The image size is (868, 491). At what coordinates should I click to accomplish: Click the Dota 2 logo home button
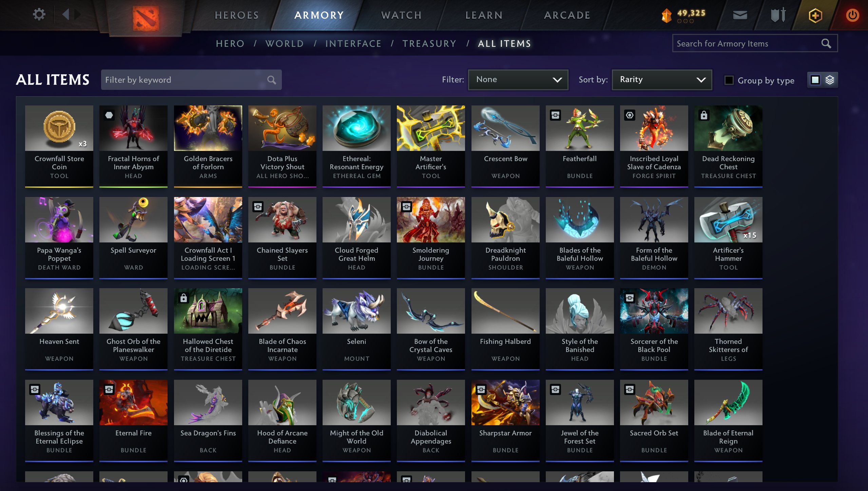coord(146,18)
